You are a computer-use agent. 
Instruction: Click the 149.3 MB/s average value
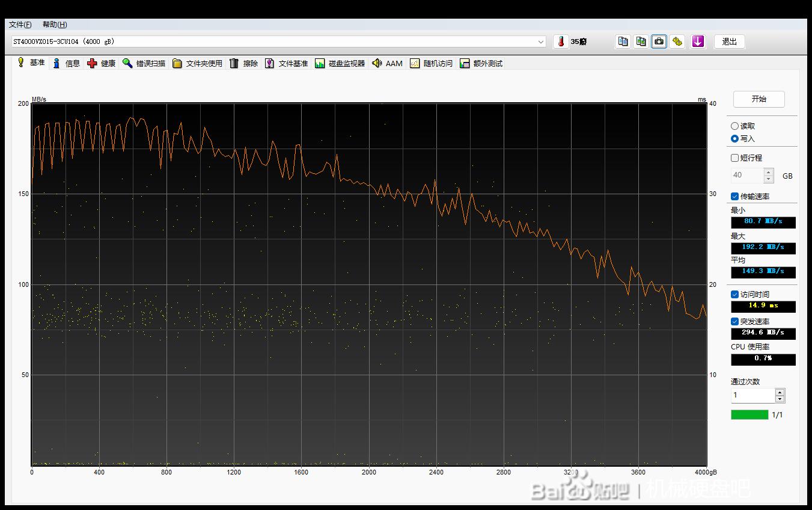tap(763, 272)
